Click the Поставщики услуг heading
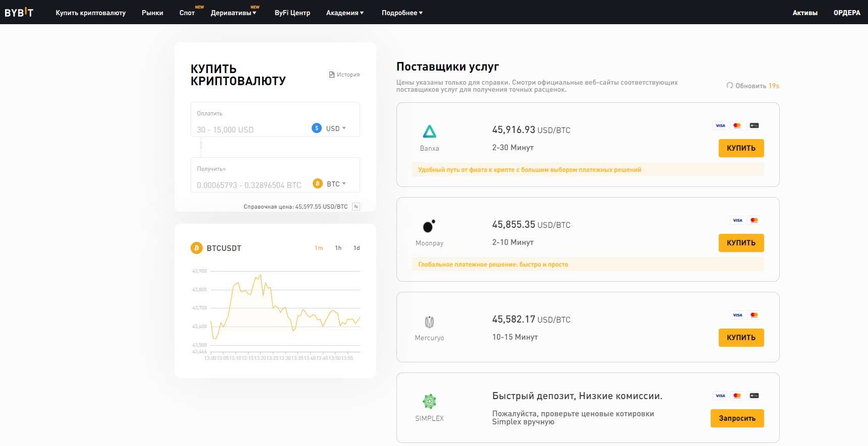 (447, 67)
